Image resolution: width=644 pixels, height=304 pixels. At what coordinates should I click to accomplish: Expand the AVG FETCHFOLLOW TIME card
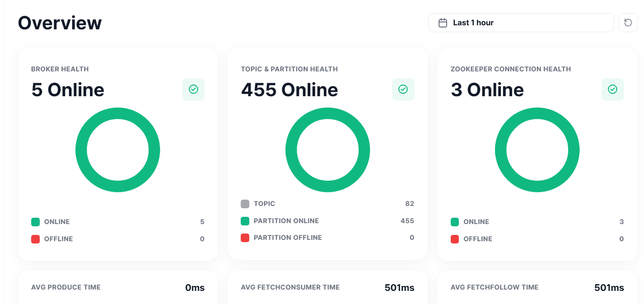[537, 287]
